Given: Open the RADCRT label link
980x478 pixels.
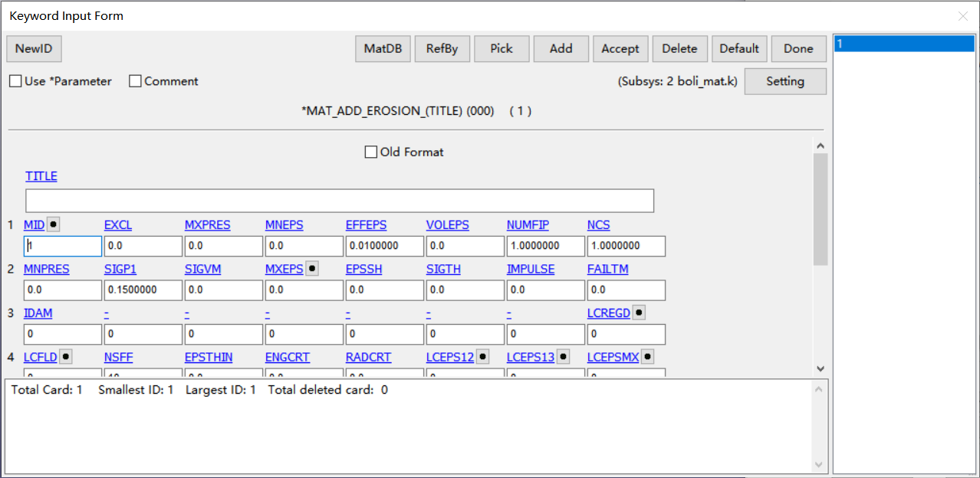Looking at the screenshot, I should [x=369, y=358].
